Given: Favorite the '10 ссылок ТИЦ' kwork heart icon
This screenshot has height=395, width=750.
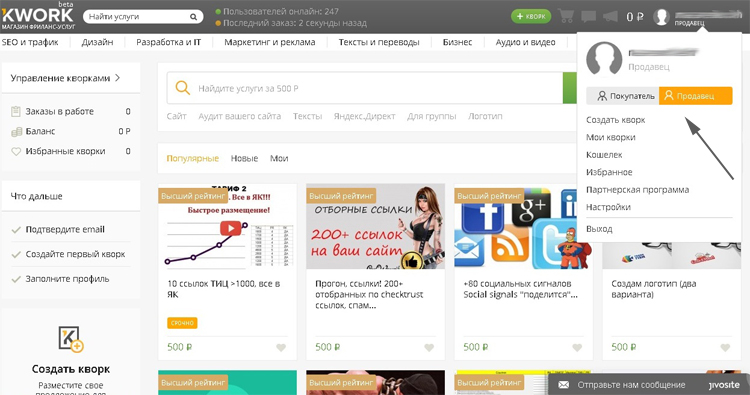Looking at the screenshot, I should coord(281,348).
